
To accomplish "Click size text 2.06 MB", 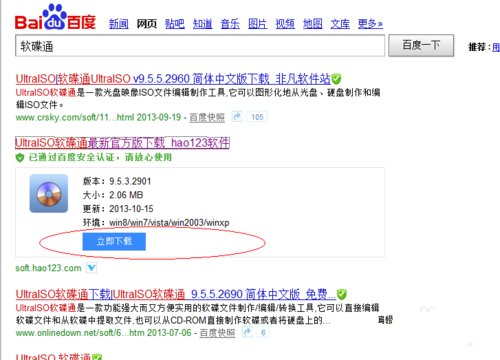I will 126,195.
